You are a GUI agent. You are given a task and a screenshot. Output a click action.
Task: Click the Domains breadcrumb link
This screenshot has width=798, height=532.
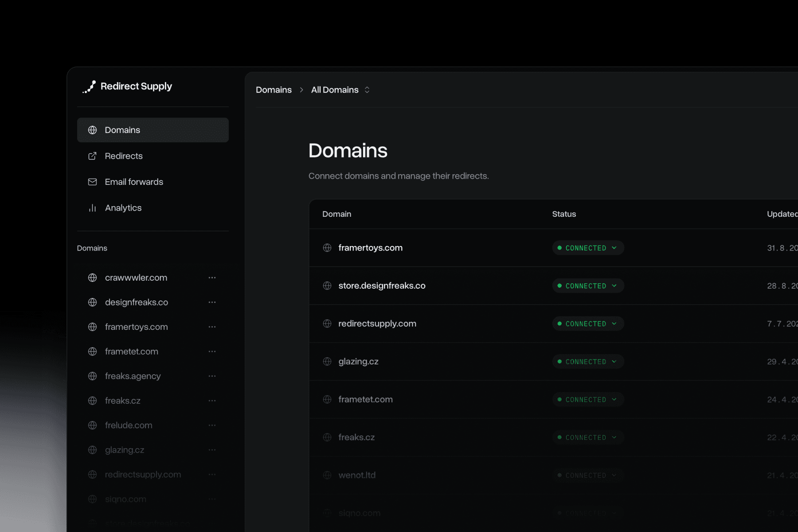[274, 90]
